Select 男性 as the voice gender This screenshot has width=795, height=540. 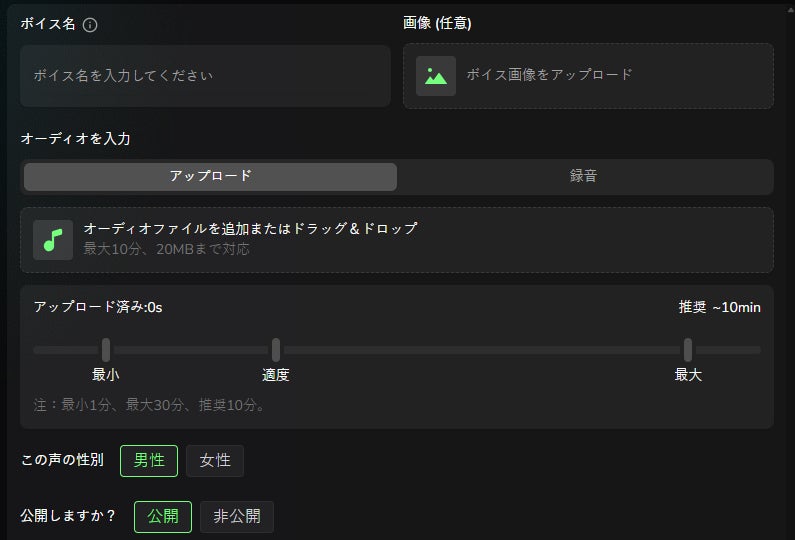[149, 461]
